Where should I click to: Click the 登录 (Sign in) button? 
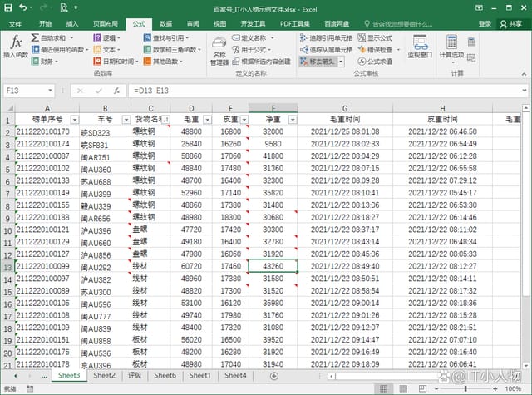485,24
